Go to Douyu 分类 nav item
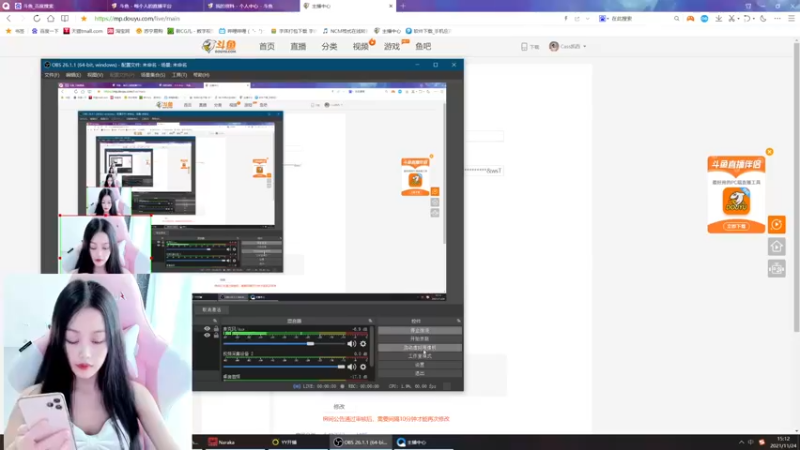 point(329,46)
